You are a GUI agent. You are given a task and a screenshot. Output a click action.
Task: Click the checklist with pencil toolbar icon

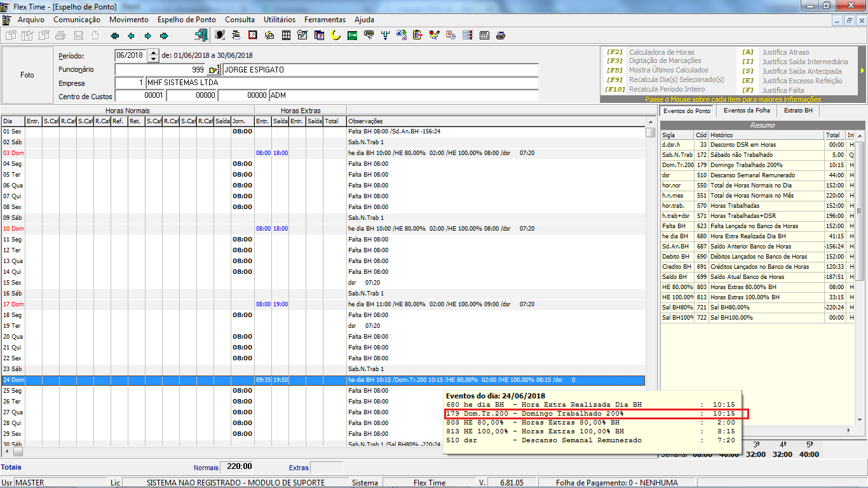(302, 36)
